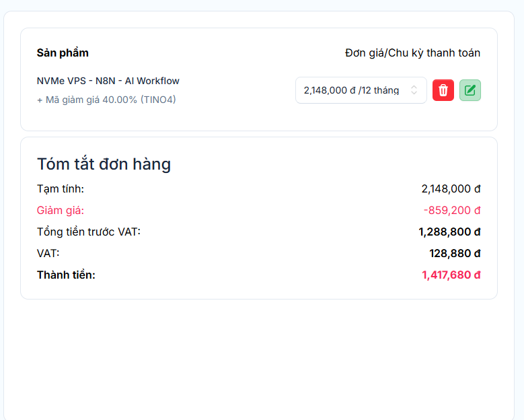Viewport: 524px width, 420px height.
Task: Click the final total 1,417,680 đ
Action: 451,275
